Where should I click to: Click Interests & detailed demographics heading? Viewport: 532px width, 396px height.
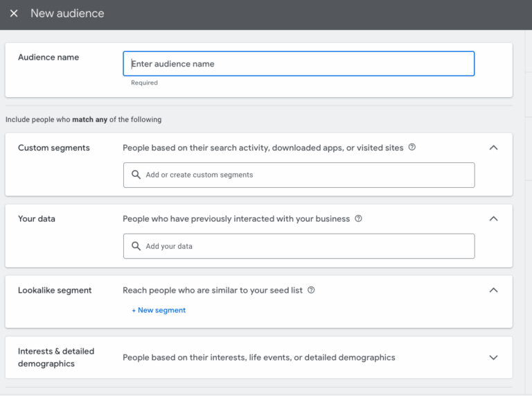56,357
